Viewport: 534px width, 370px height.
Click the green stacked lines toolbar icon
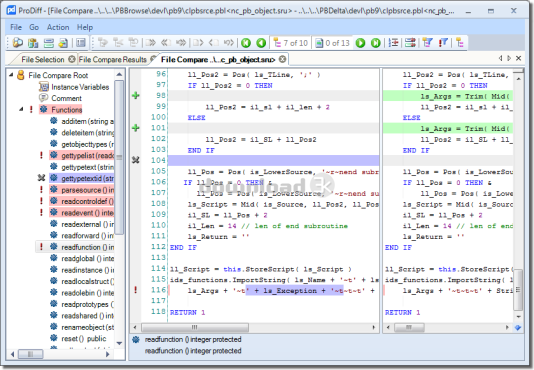[x=48, y=43]
